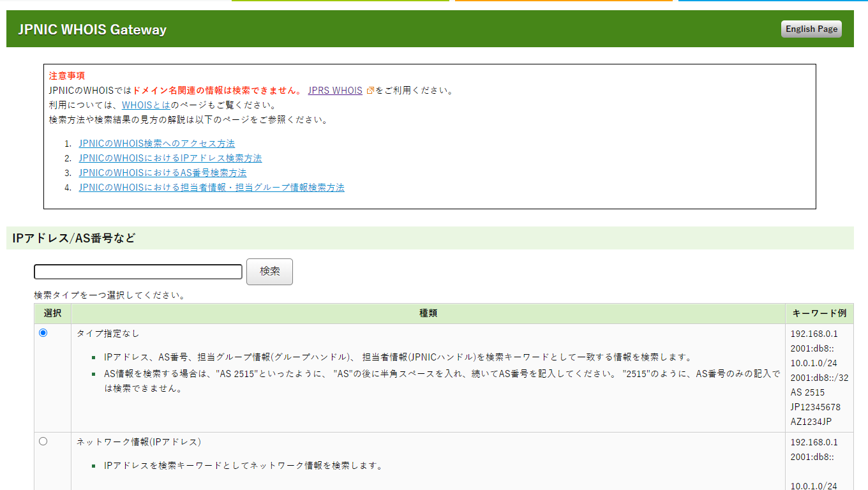Image resolution: width=868 pixels, height=490 pixels.
Task: Click the external-link icon beside JPRS WHOIS
Action: (x=370, y=90)
